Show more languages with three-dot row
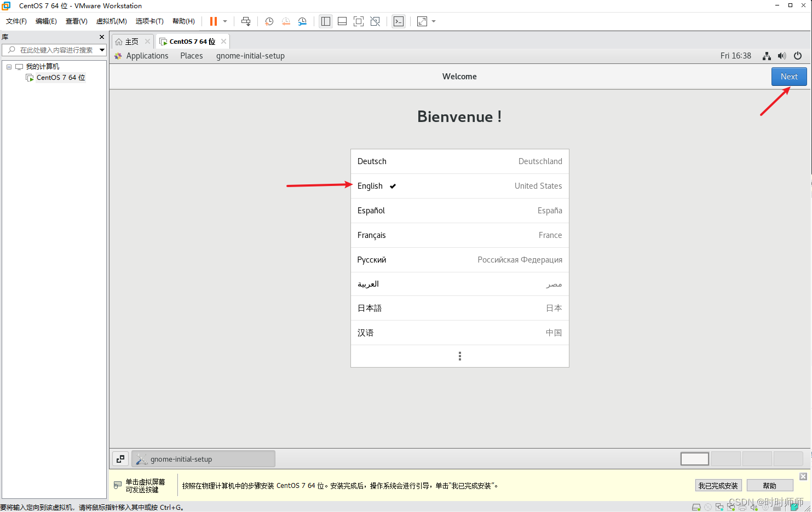The width and height of the screenshot is (812, 512). [x=460, y=356]
